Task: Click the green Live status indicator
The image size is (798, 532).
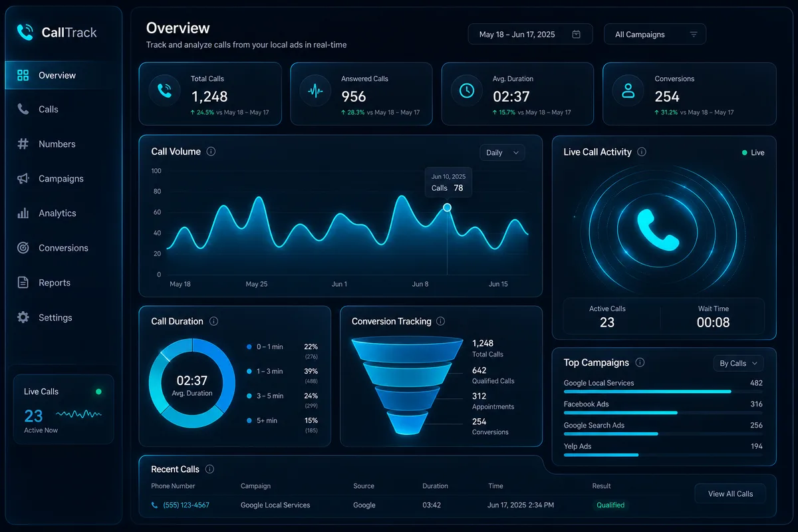Action: click(753, 152)
